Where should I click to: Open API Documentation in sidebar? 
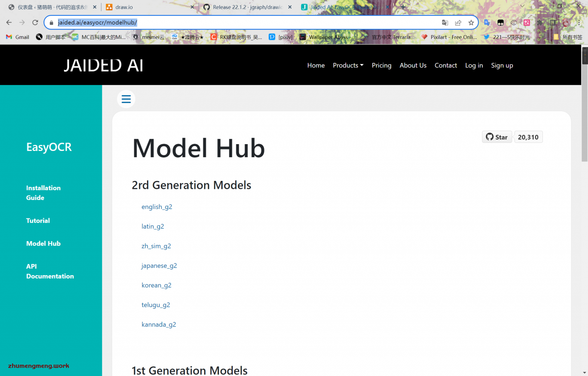(x=50, y=271)
